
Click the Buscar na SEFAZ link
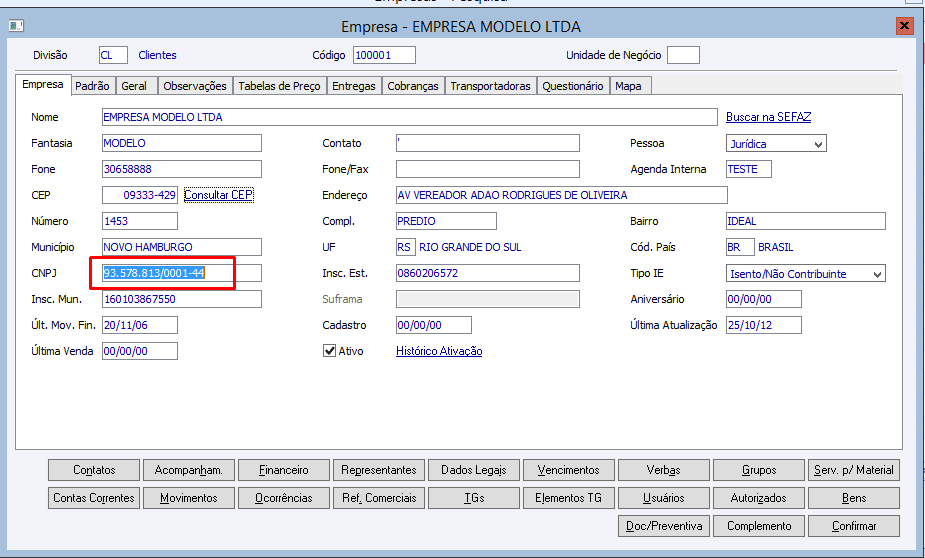(x=768, y=117)
